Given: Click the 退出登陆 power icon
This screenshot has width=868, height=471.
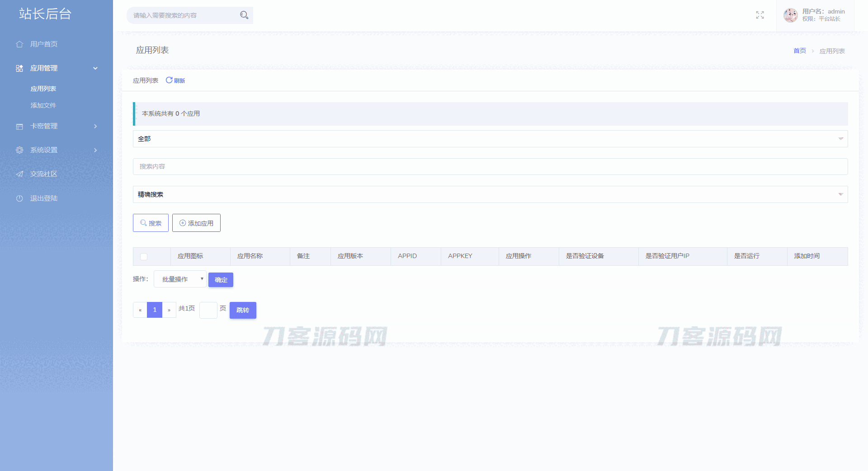Looking at the screenshot, I should pos(19,198).
